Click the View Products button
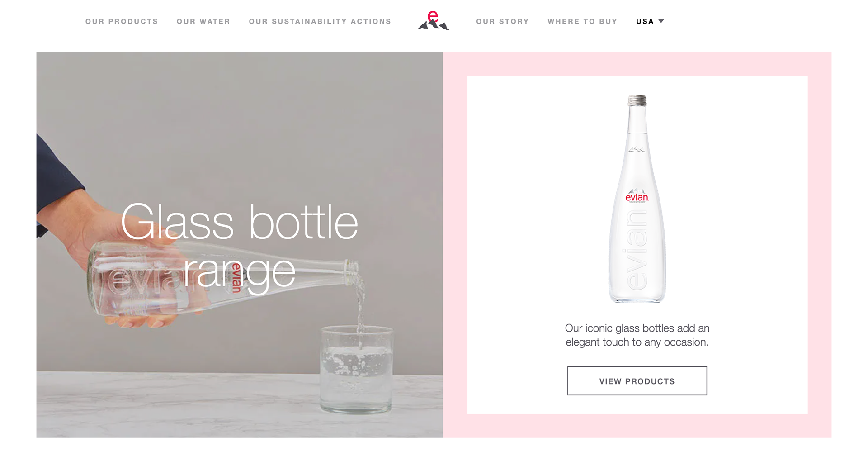Image resolution: width=868 pixels, height=461 pixels. 637,381
